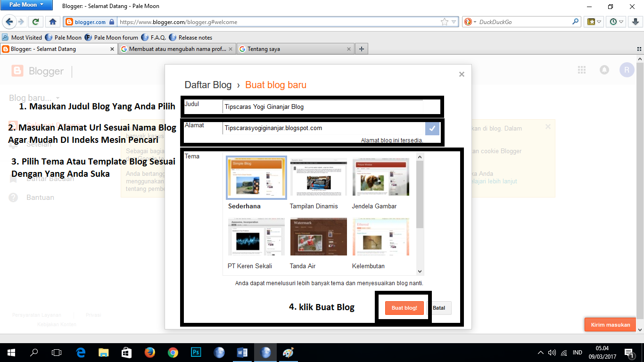Open the Action Center notification icon
The image size is (644, 362).
click(628, 353)
